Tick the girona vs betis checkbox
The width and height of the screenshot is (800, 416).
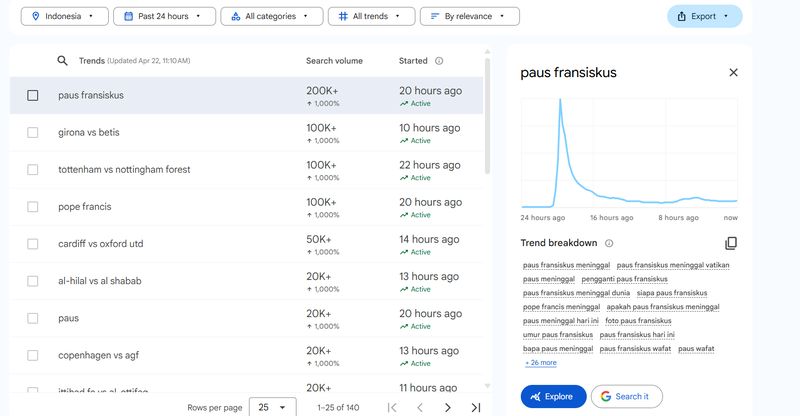33,133
